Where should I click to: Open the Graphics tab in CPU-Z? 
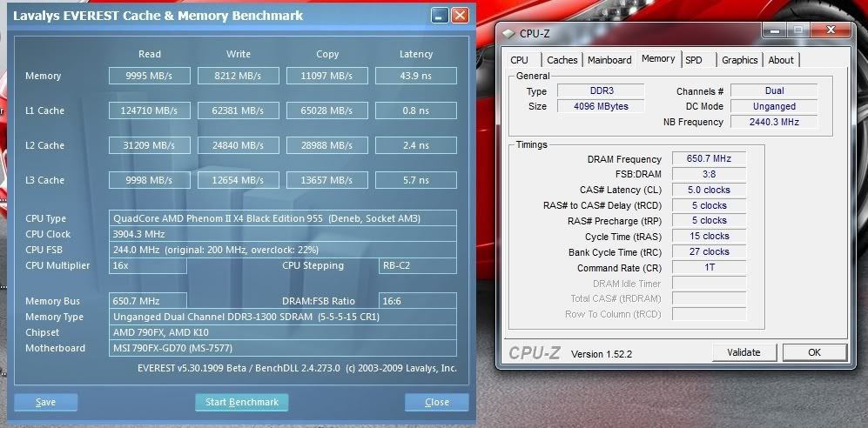click(739, 60)
